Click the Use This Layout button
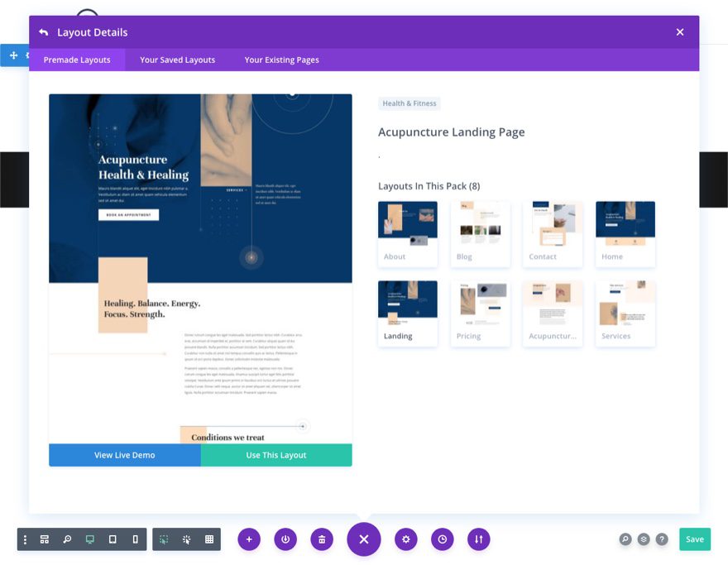 (275, 455)
